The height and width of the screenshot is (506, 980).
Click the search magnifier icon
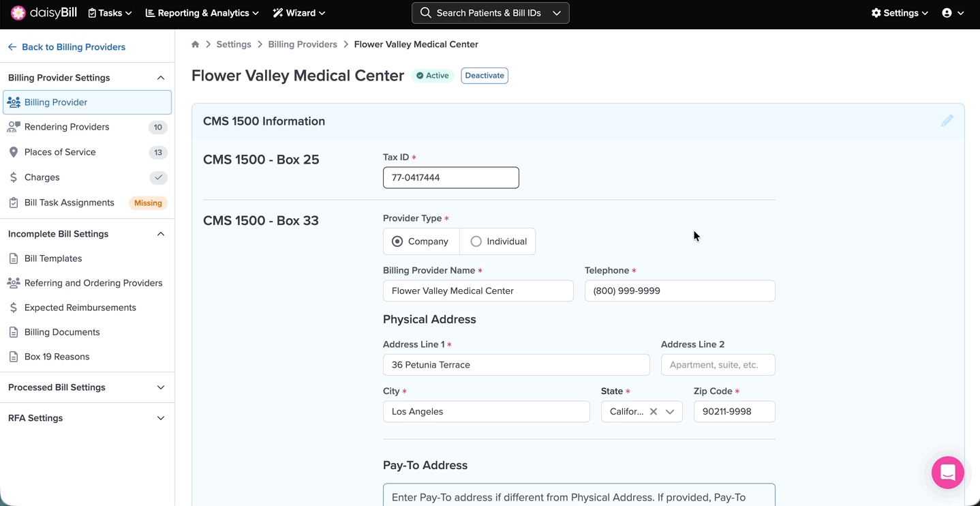[x=426, y=13]
